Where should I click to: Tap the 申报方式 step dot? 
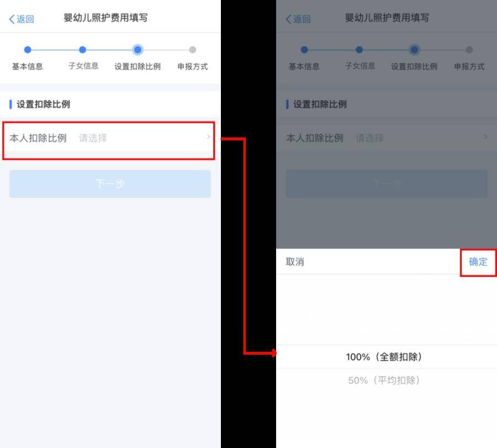coord(192,49)
